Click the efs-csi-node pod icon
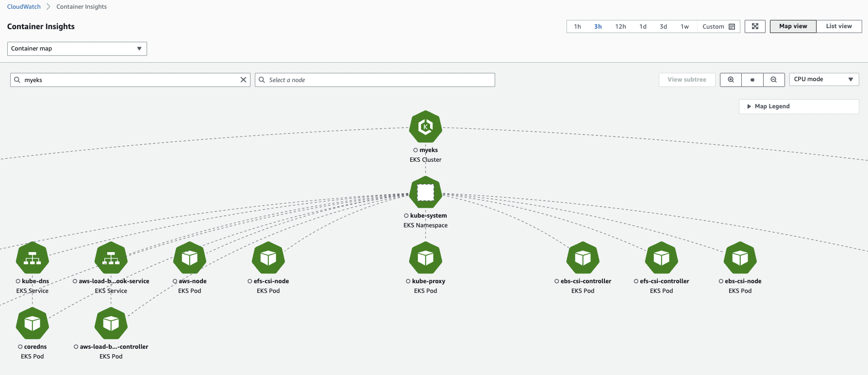Screen dimensions: 868x375 268,258
